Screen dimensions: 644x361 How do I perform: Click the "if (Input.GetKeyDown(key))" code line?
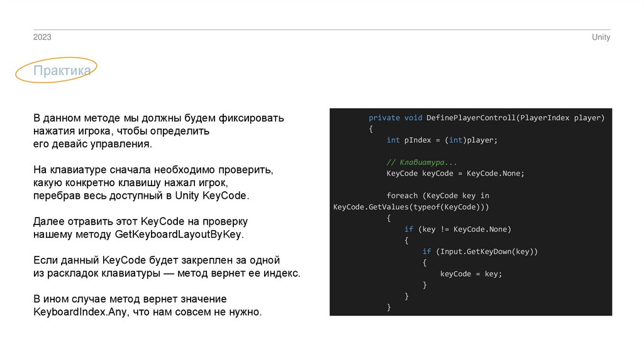coord(480,252)
